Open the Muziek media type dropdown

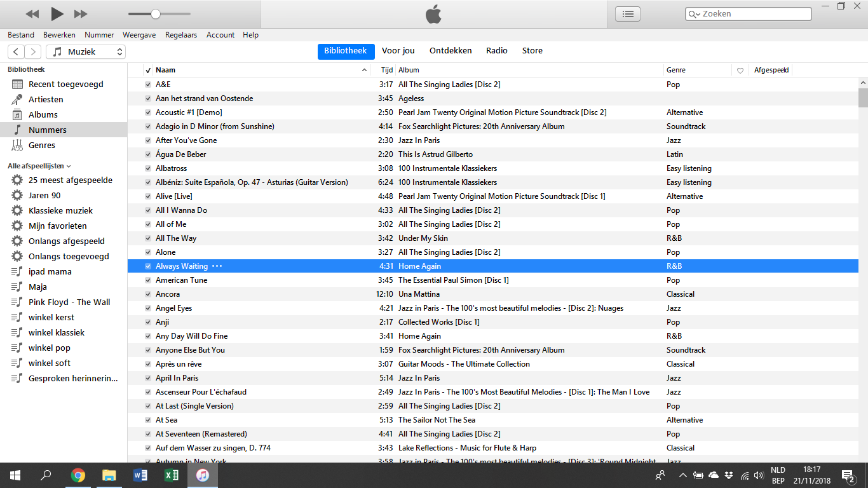pos(86,51)
